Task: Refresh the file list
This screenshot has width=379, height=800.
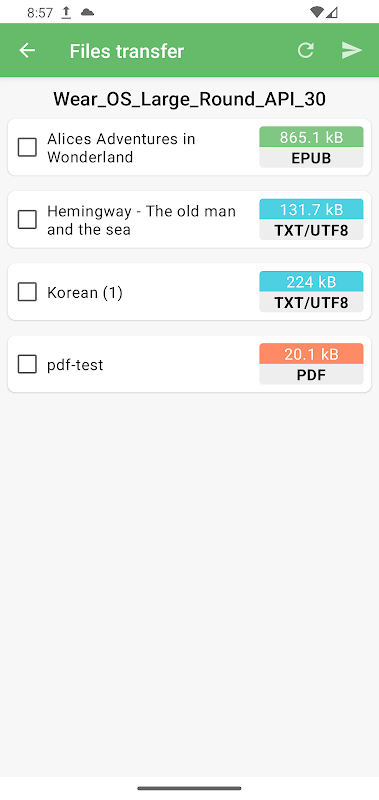Action: pyautogui.click(x=306, y=50)
